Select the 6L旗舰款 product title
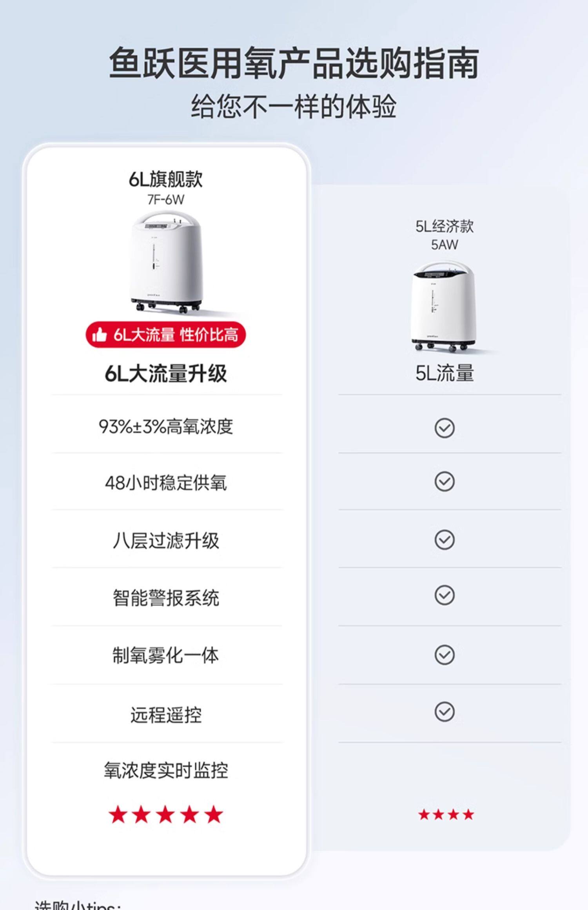588x910 pixels. pyautogui.click(x=166, y=179)
